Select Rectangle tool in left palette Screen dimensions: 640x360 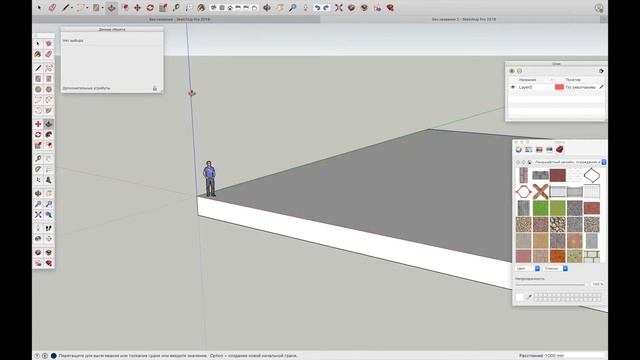pyautogui.click(x=38, y=78)
